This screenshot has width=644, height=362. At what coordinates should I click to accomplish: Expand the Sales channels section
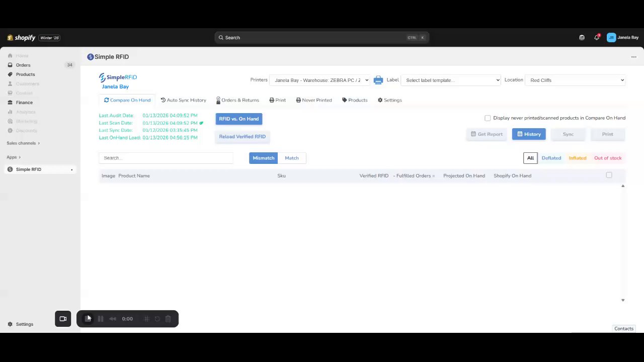pos(23,143)
